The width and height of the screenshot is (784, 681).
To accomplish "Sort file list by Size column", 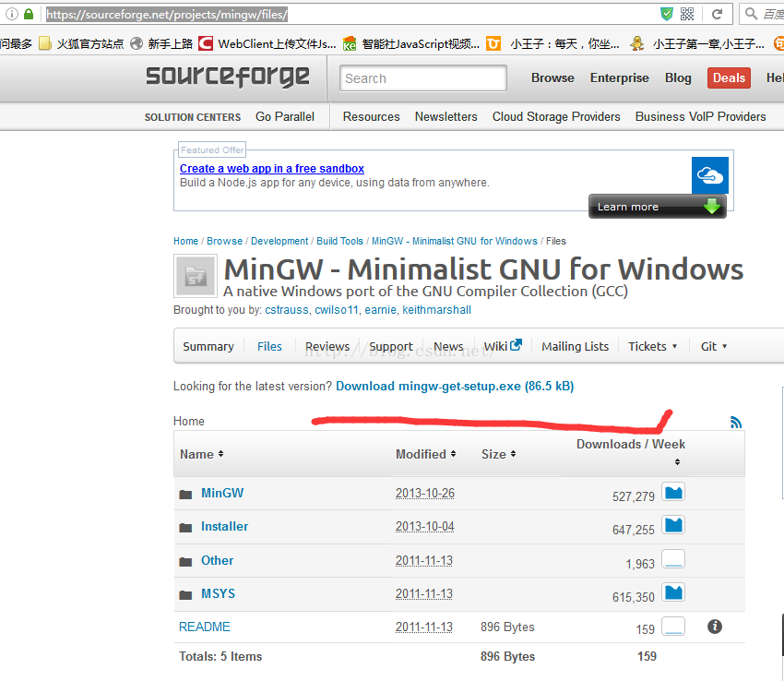I will 498,454.
